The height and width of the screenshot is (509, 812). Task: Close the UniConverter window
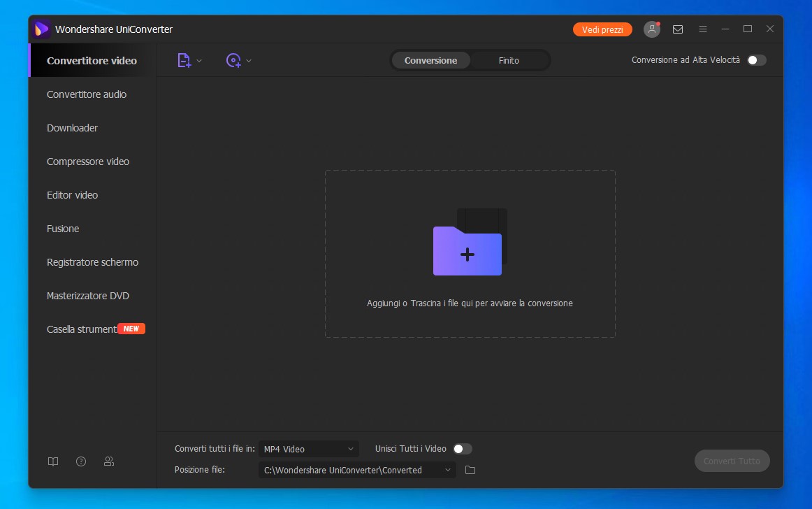(x=770, y=29)
